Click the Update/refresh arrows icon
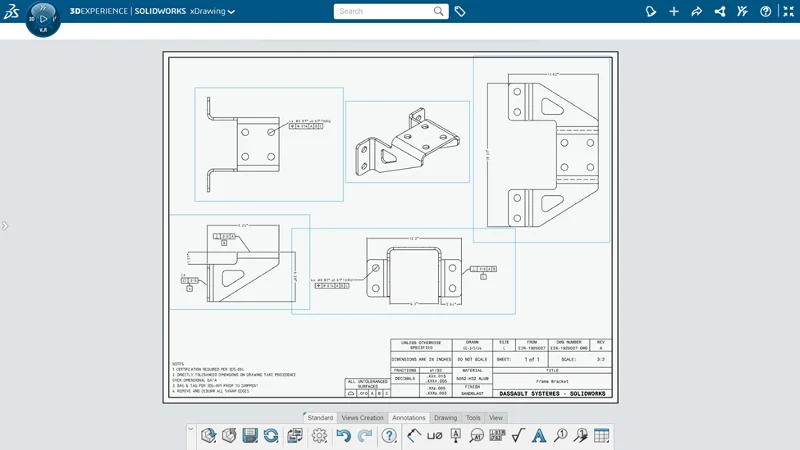800x450 pixels. (271, 436)
